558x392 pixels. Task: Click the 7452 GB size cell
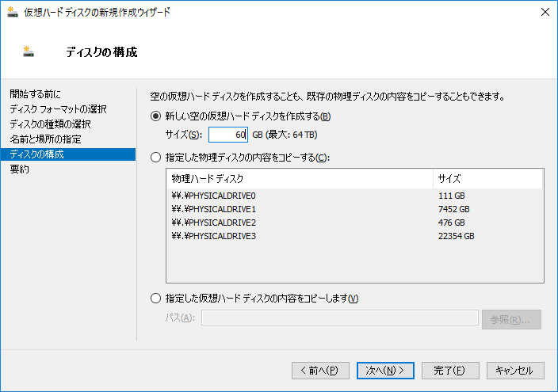tap(453, 209)
